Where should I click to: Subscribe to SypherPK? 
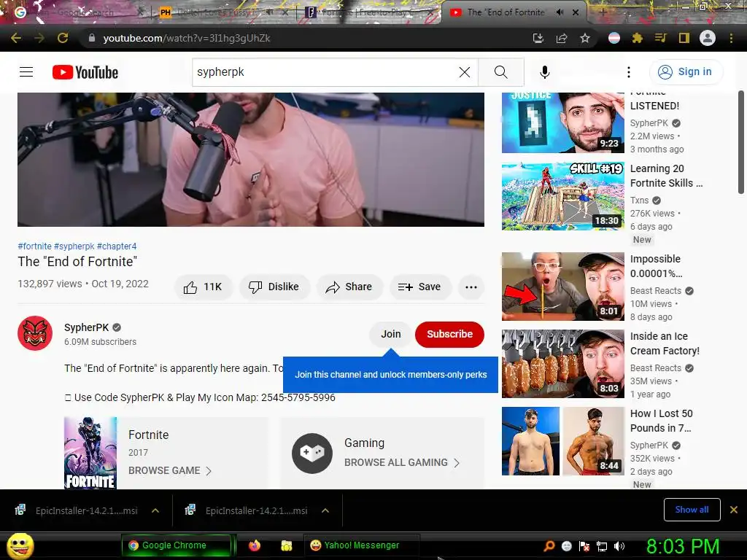[449, 334]
